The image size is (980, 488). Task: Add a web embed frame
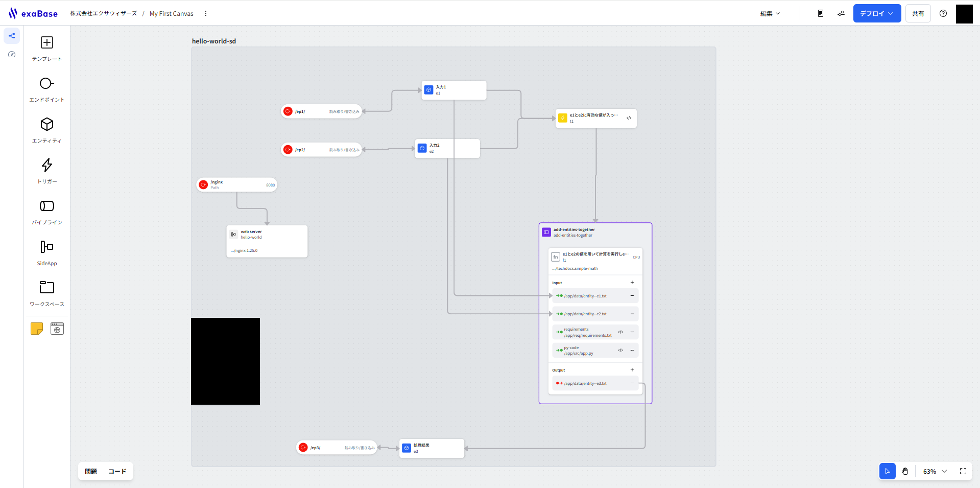point(57,329)
